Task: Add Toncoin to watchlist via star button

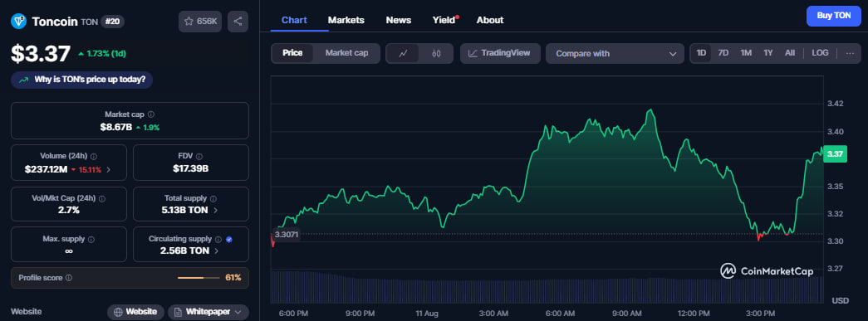Action: click(x=200, y=21)
